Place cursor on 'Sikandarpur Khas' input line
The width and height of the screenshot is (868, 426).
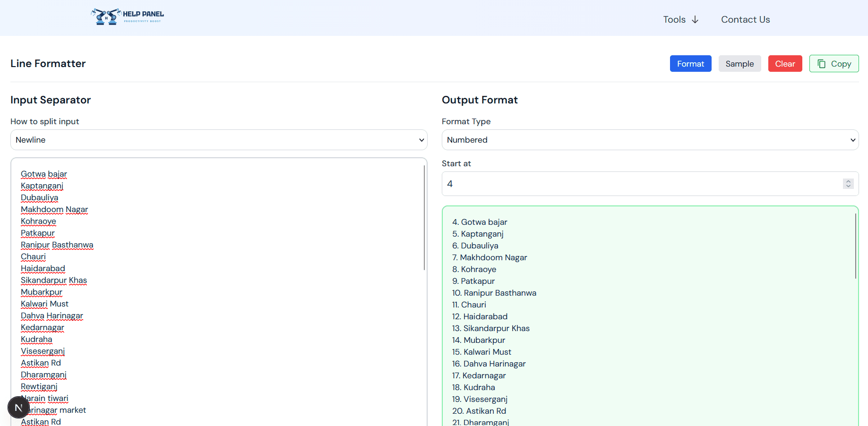[x=54, y=281]
